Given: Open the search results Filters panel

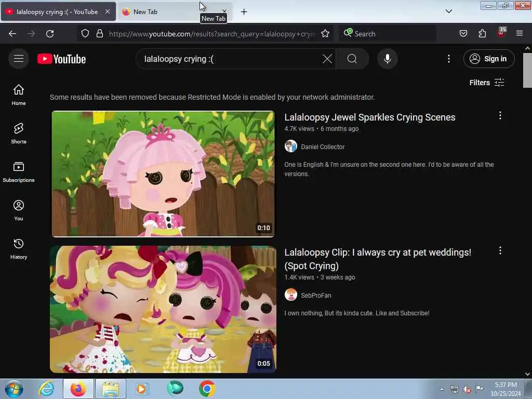Looking at the screenshot, I should (x=486, y=83).
